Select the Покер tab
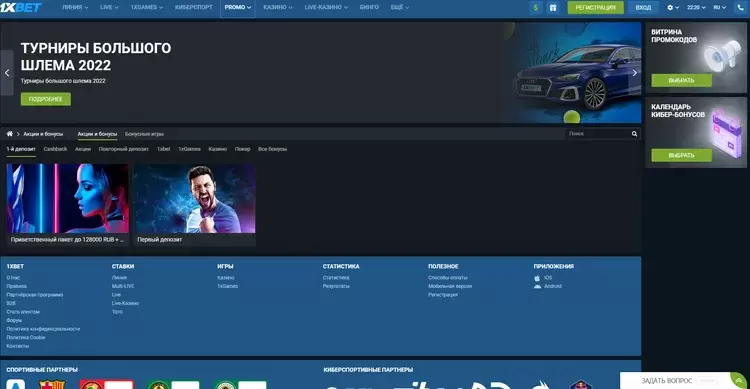Image resolution: width=750 pixels, height=389 pixels. click(x=243, y=149)
